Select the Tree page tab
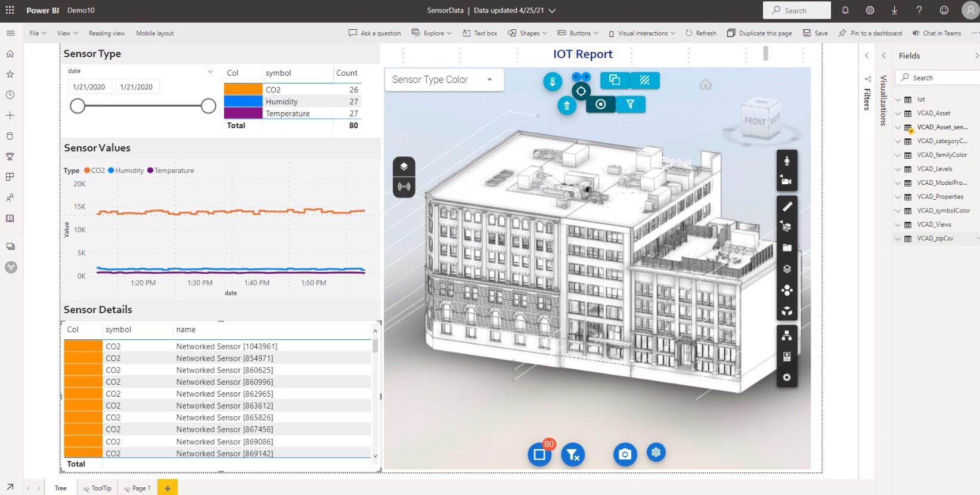Screen dimensions: 980x495 [x=61, y=488]
